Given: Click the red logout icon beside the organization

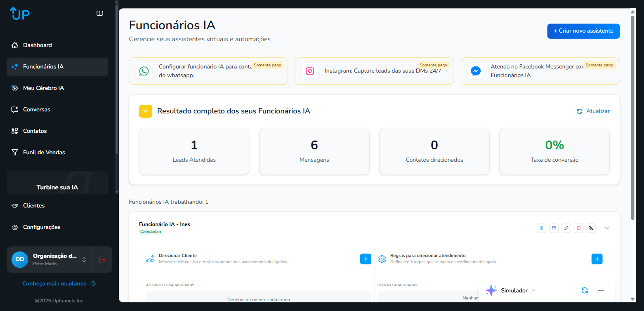Looking at the screenshot, I should click(x=102, y=259).
